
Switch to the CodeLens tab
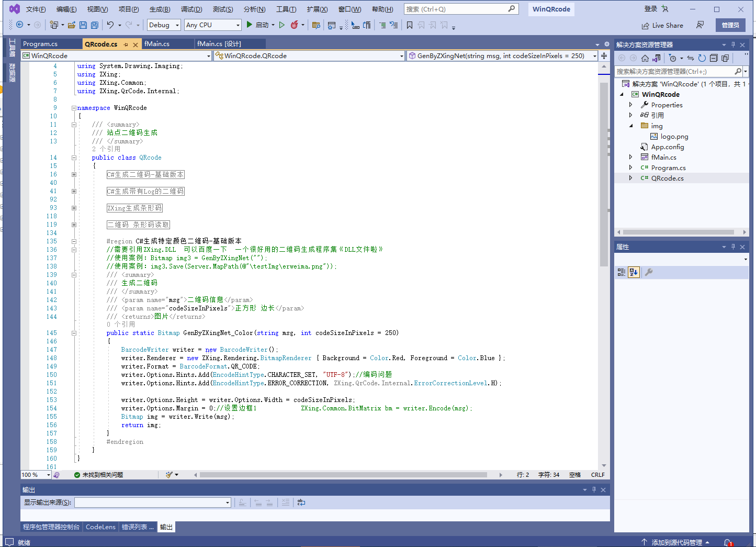[100, 527]
